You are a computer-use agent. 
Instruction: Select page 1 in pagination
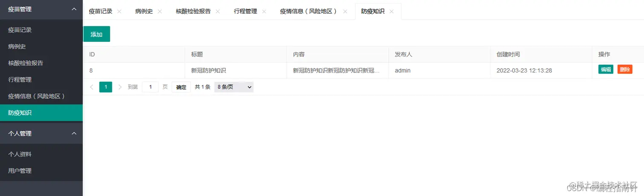(106, 87)
